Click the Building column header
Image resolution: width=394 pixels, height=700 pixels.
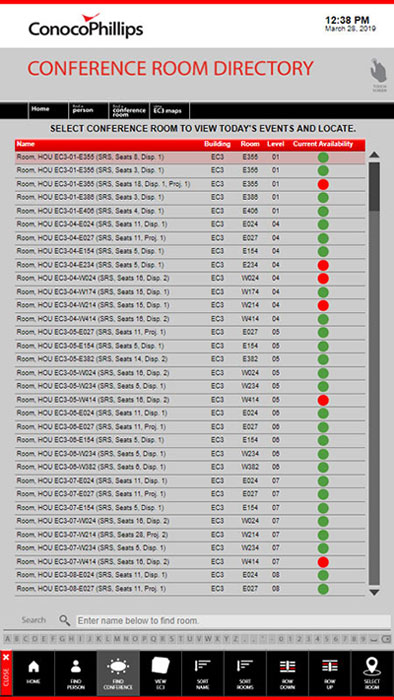tap(217, 144)
